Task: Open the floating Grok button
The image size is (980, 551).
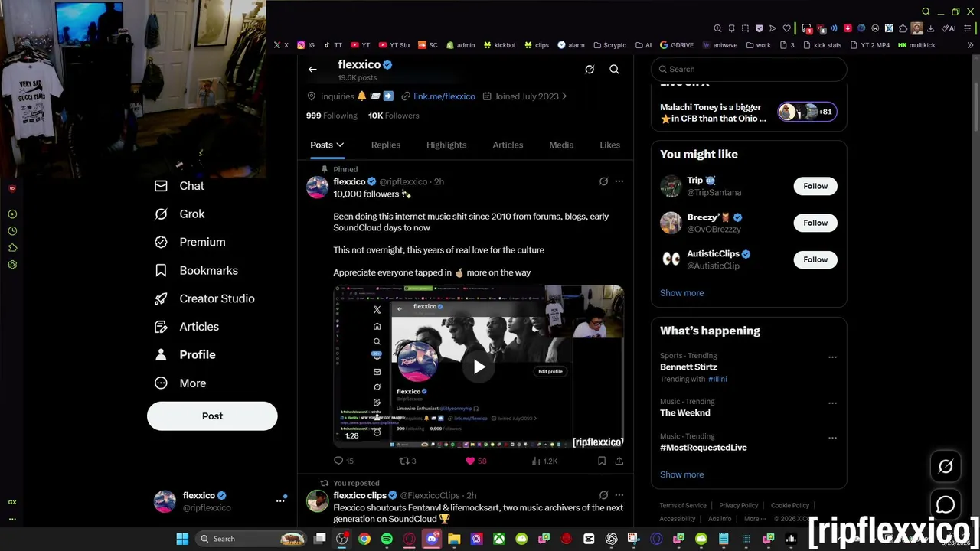Action: coord(946,467)
